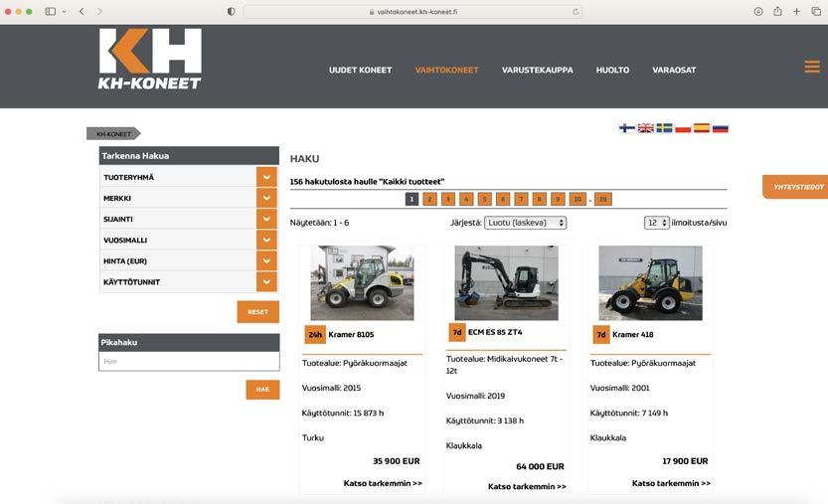Switch language to Swedish flag
The image size is (828, 504).
pyautogui.click(x=664, y=128)
